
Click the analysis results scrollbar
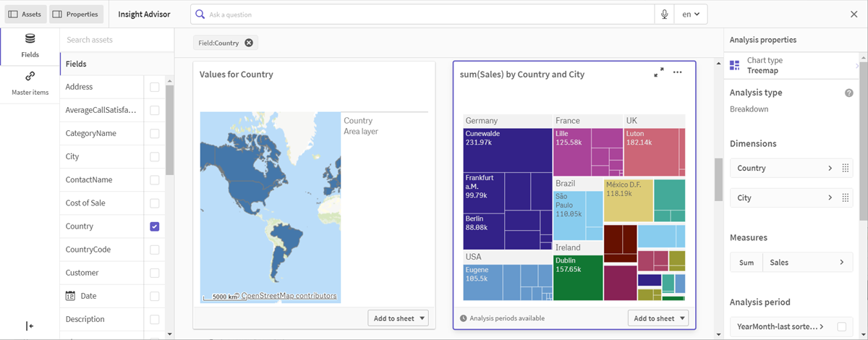coord(718,179)
